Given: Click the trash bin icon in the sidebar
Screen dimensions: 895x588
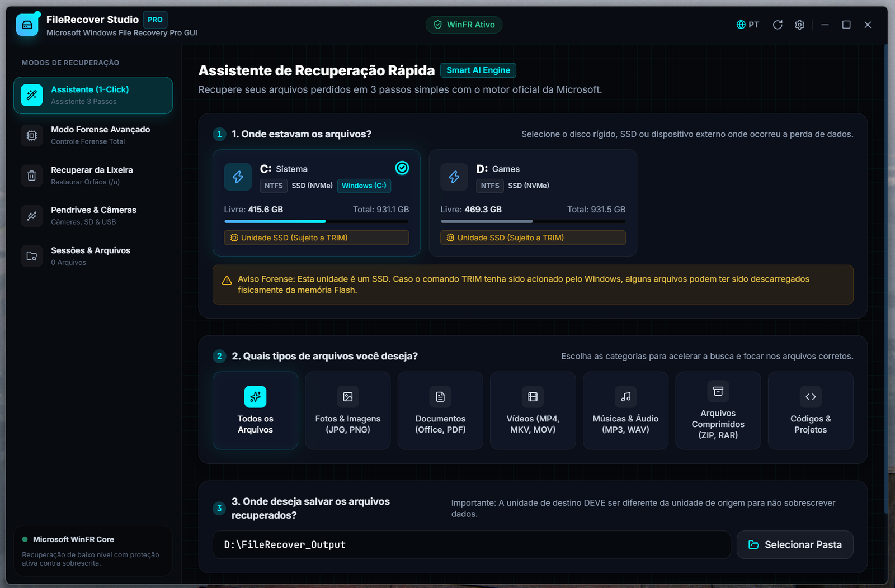Looking at the screenshot, I should tap(32, 176).
